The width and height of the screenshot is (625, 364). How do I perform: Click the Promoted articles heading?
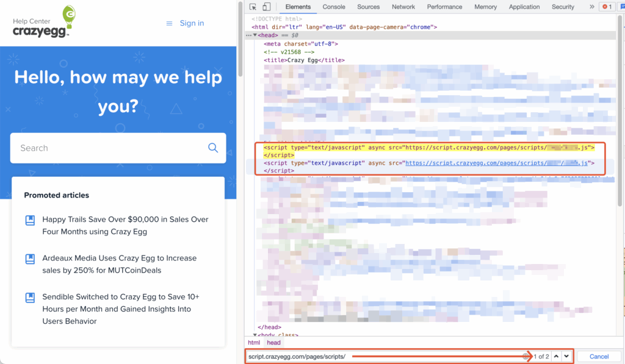tap(57, 195)
